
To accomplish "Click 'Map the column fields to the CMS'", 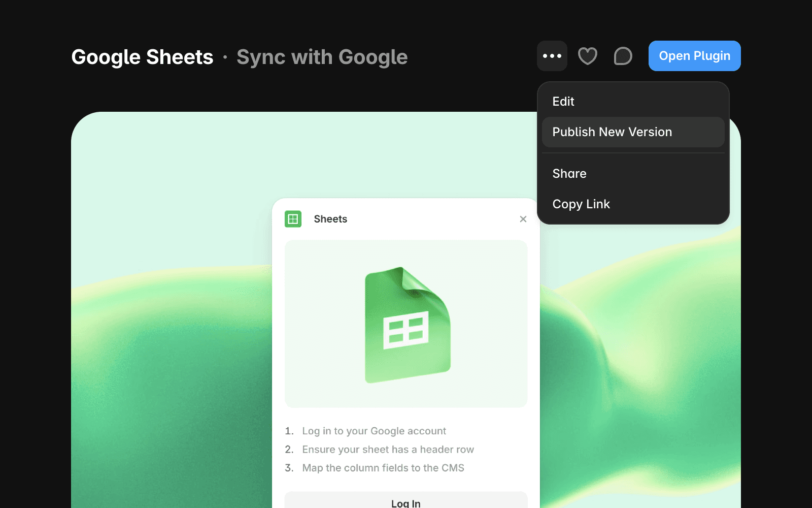I will click(x=383, y=468).
